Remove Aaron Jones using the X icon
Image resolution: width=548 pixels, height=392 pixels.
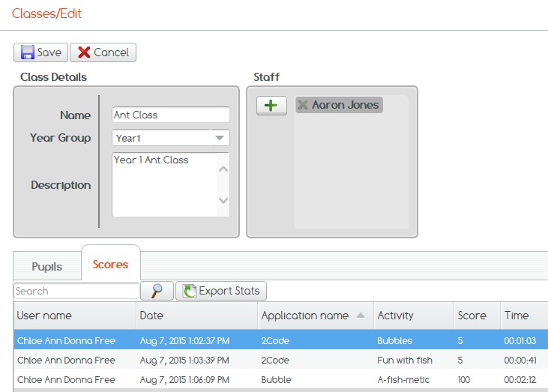(x=303, y=105)
